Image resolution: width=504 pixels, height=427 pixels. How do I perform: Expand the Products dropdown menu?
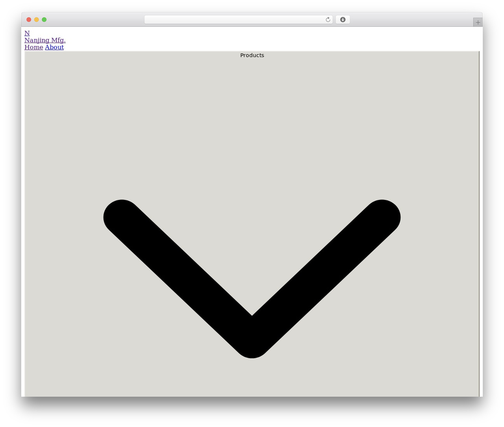click(x=252, y=224)
